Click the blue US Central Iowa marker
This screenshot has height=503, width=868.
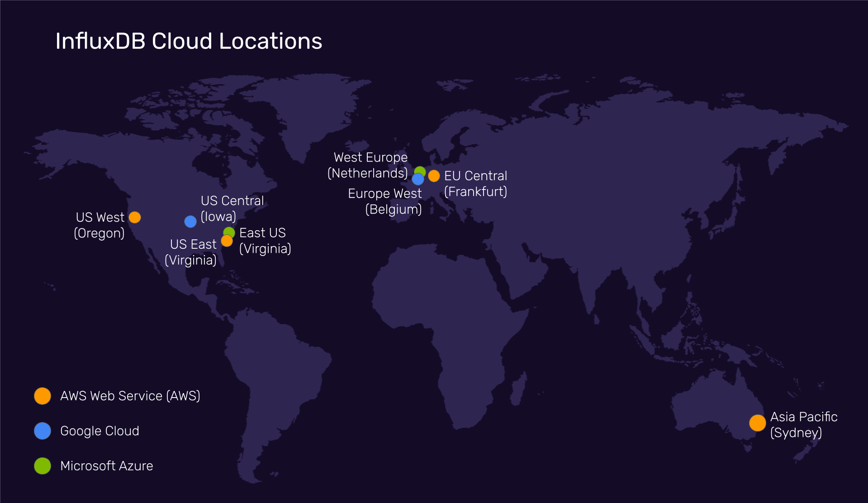click(x=190, y=222)
